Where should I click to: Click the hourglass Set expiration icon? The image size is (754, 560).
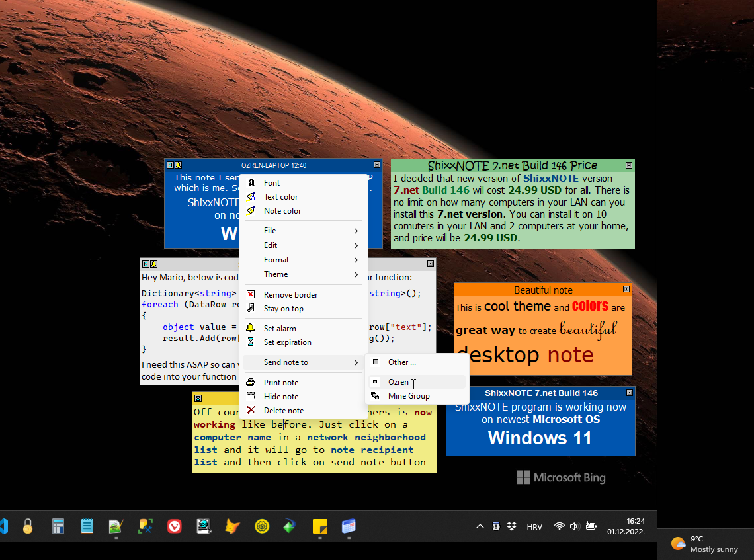[x=251, y=342]
